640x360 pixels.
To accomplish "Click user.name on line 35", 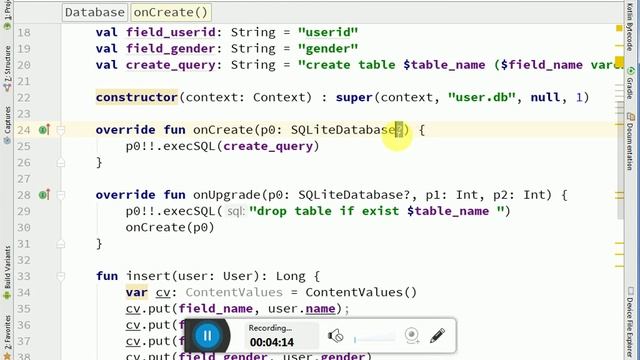I will tap(302, 309).
